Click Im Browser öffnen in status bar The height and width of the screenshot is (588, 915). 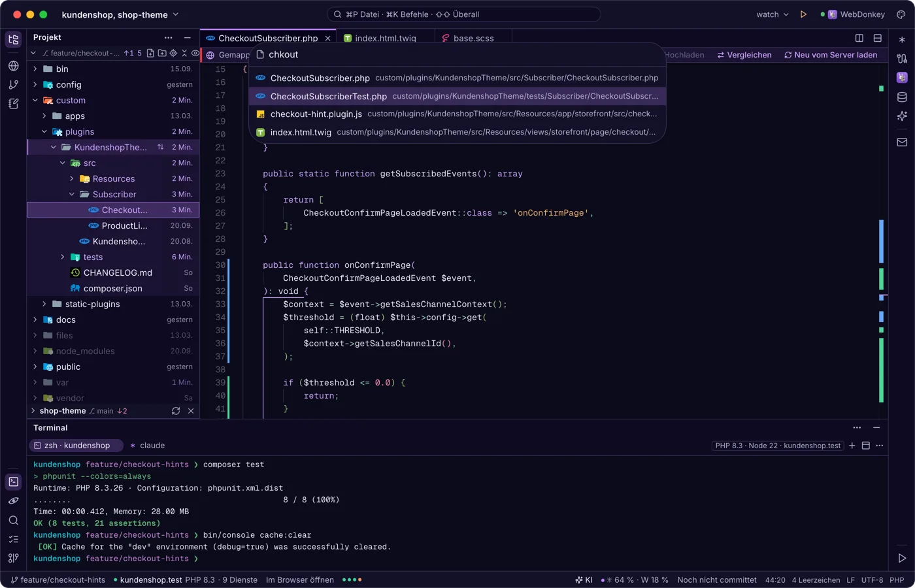click(x=300, y=580)
